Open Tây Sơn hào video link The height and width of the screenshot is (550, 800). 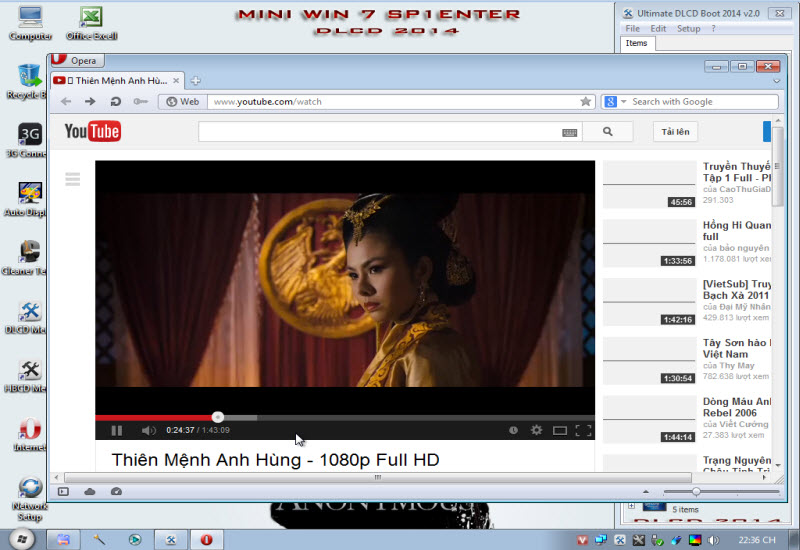(737, 348)
